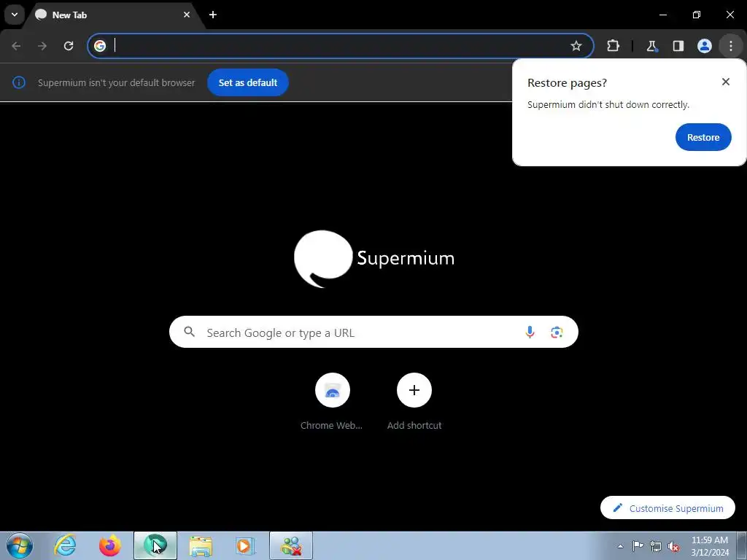Open the Extensions puzzle icon
Viewport: 747px width, 560px height.
pos(613,46)
